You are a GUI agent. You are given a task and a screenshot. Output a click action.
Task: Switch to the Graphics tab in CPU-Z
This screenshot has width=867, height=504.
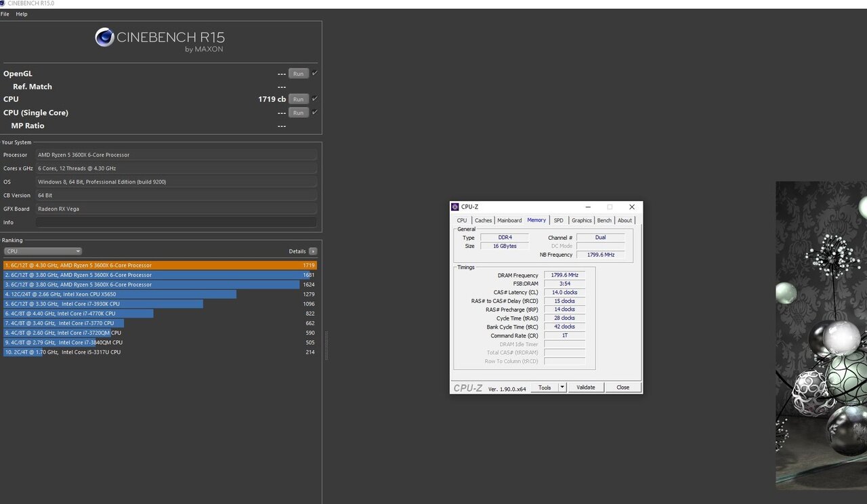tap(581, 220)
